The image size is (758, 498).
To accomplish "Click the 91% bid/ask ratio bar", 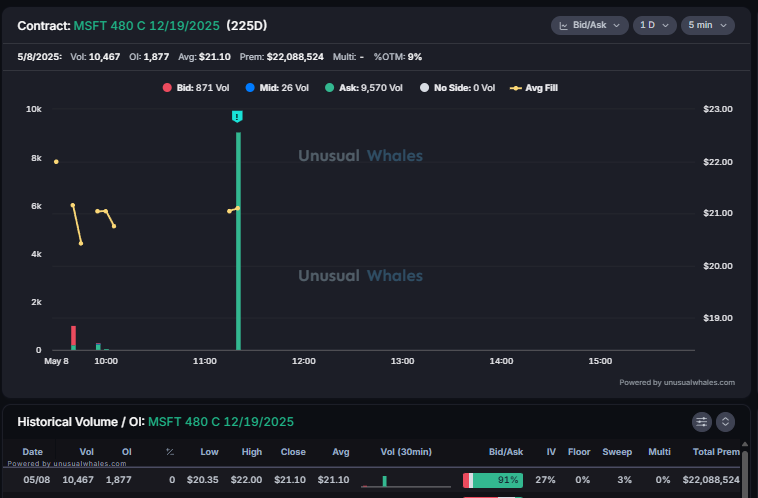I will click(x=493, y=480).
